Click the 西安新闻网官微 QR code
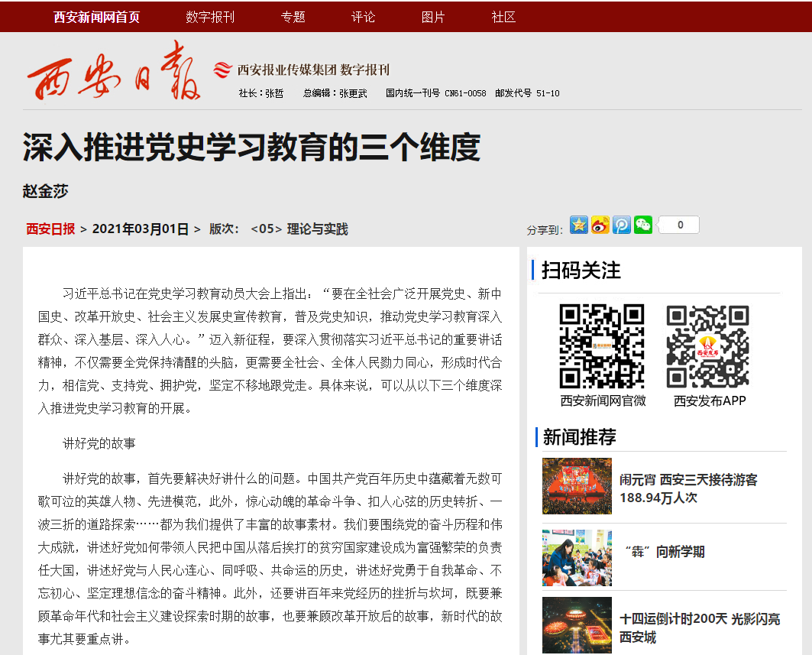The width and height of the screenshot is (812, 655). click(602, 346)
